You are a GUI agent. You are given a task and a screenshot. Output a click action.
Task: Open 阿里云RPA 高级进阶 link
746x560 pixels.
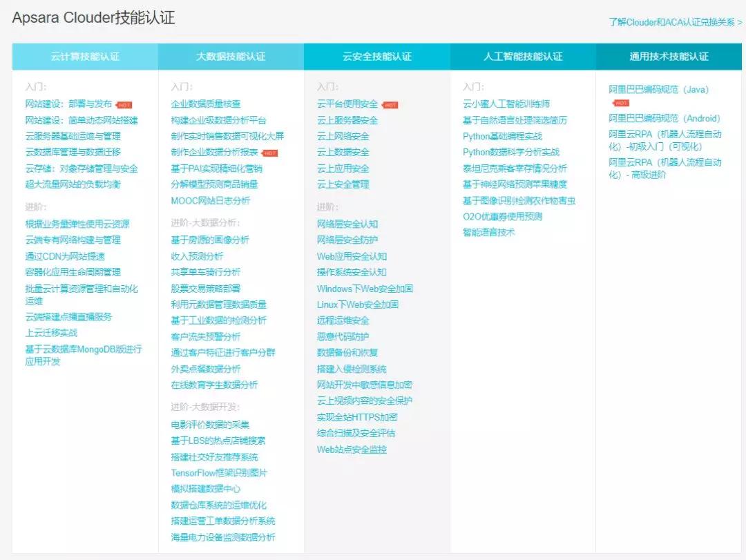point(665,168)
